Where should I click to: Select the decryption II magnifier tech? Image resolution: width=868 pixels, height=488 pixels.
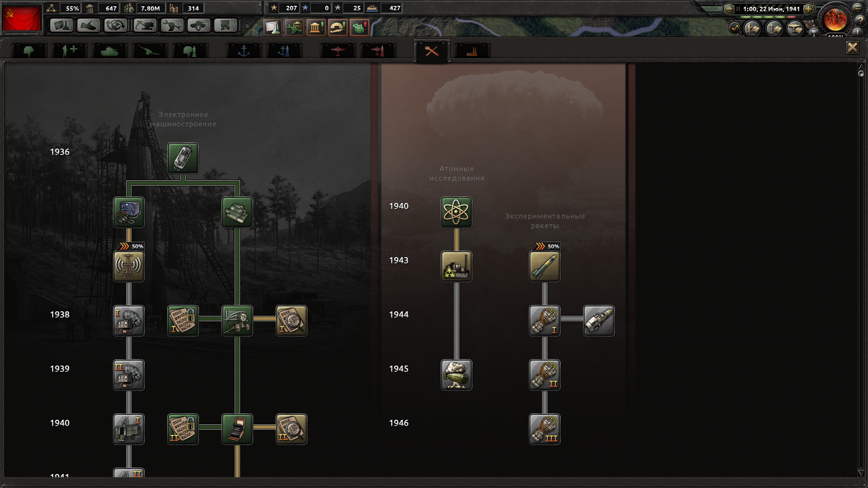(292, 429)
